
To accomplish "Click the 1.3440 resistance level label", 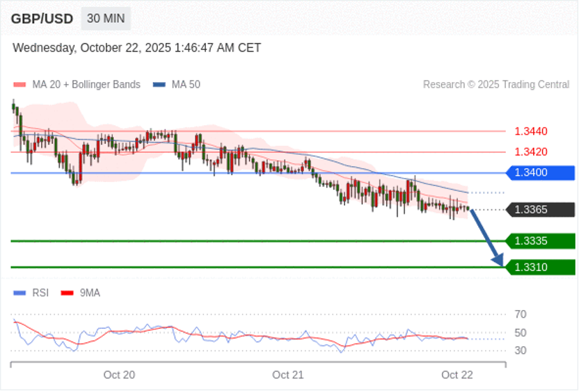I will pos(530,131).
